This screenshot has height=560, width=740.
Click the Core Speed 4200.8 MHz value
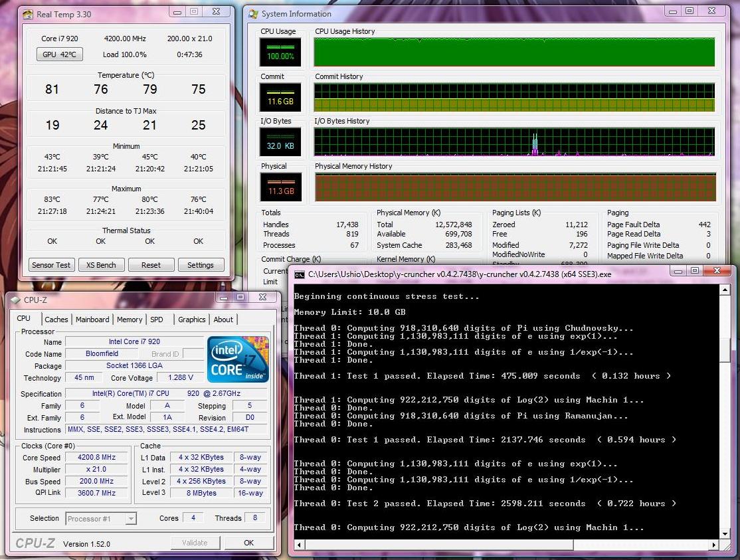97,457
